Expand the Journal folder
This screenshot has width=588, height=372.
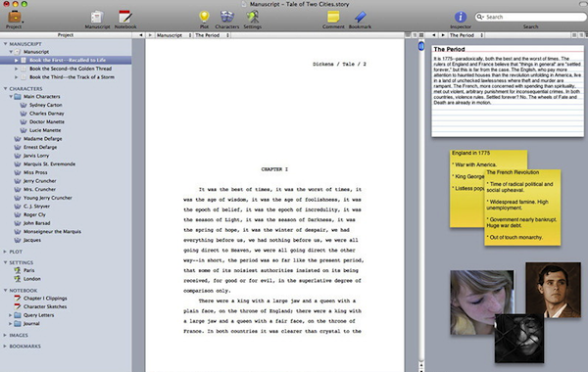click(11, 323)
